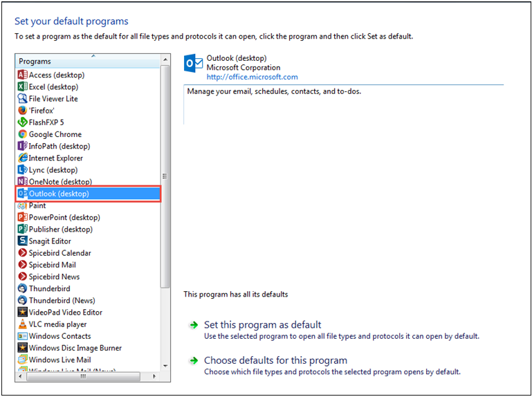Screen dimensions: 532x408
Task: Click the Thunderbird (News) icon
Action: tap(22, 300)
